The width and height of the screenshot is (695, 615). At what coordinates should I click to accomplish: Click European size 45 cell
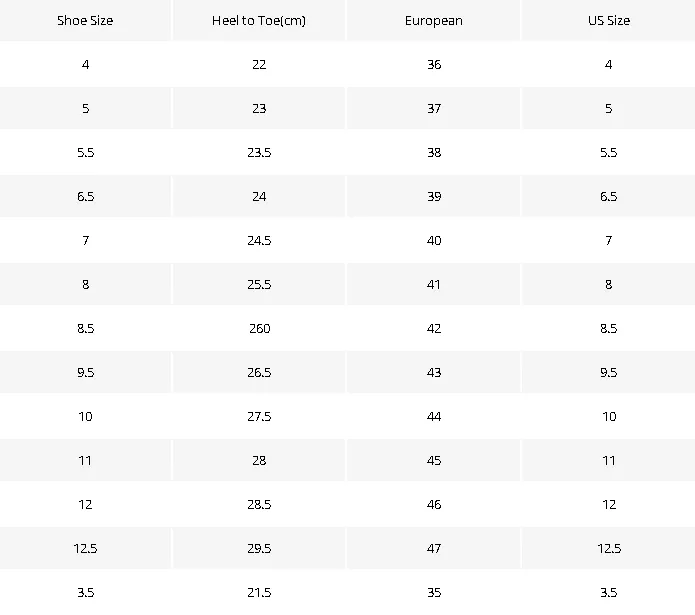point(433,460)
